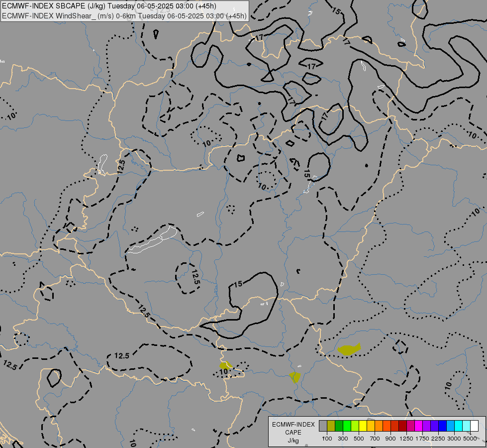
Task: Choose the pure blue legend swatch
Action: pos(443,426)
